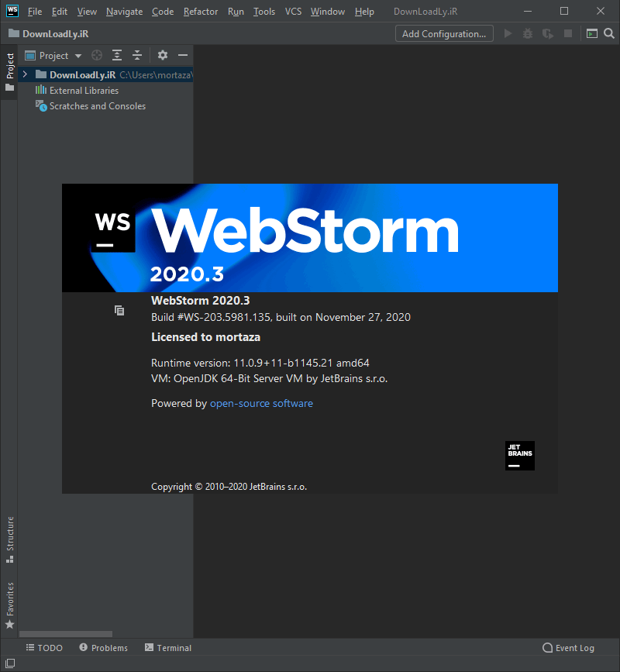Select Scratches and Consoles in the project tree
Viewport: 620px width, 672px height.
pos(96,106)
